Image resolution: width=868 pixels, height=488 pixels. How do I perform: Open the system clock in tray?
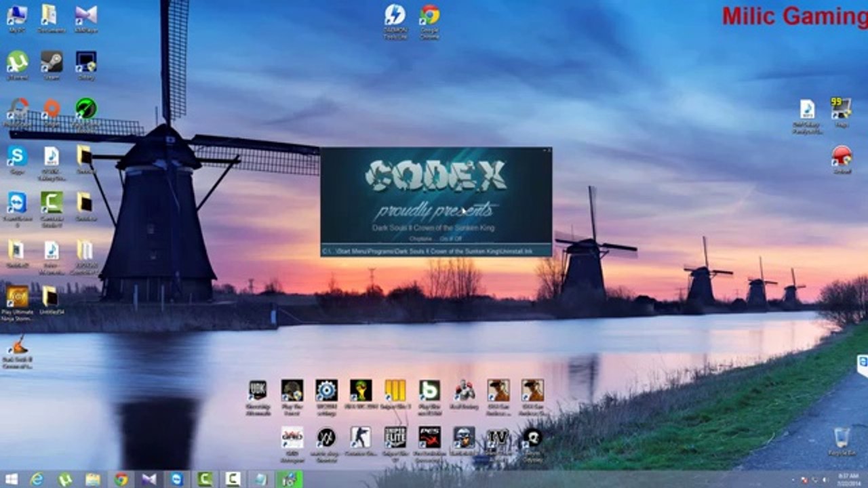pyautogui.click(x=848, y=479)
